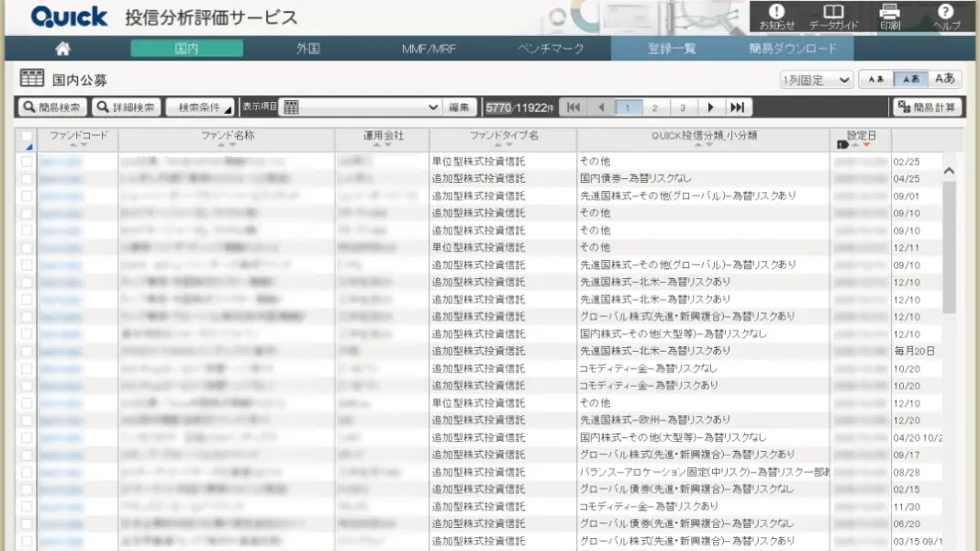Click the 印刷 printer icon

(889, 17)
